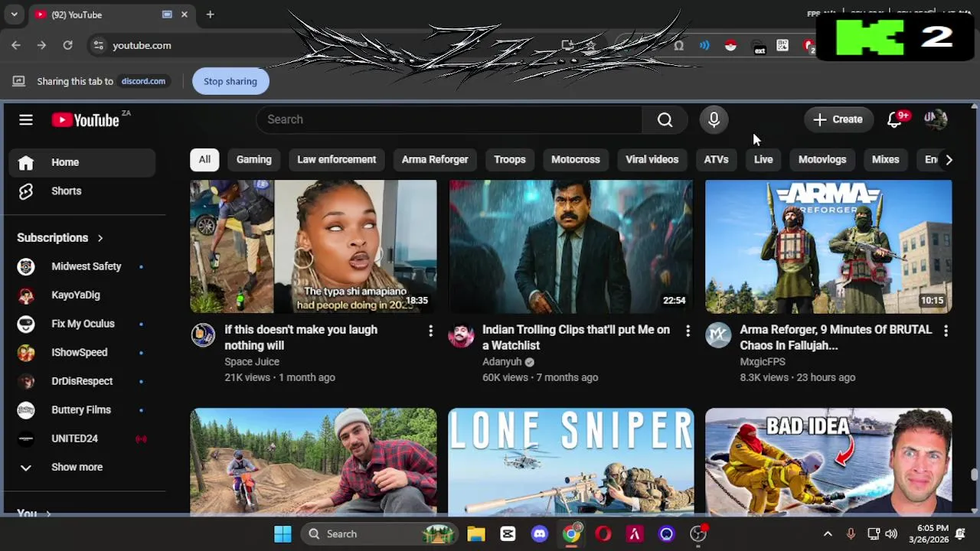This screenshot has height=551, width=980.
Task: Open the new tab plus button
Action: pyautogui.click(x=210, y=15)
